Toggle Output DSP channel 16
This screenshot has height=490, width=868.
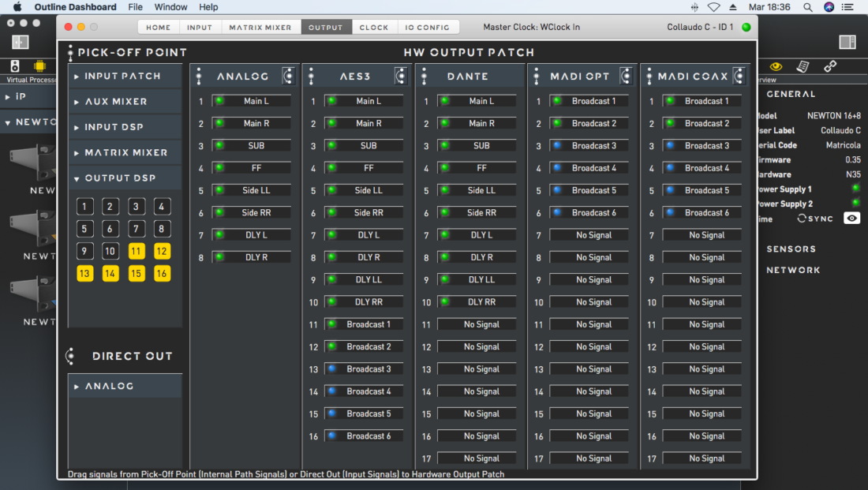pos(162,274)
